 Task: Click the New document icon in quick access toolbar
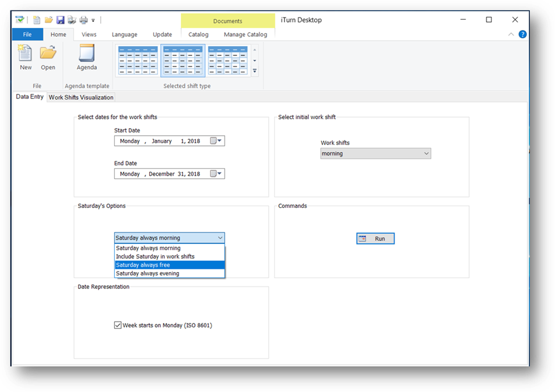click(x=37, y=20)
